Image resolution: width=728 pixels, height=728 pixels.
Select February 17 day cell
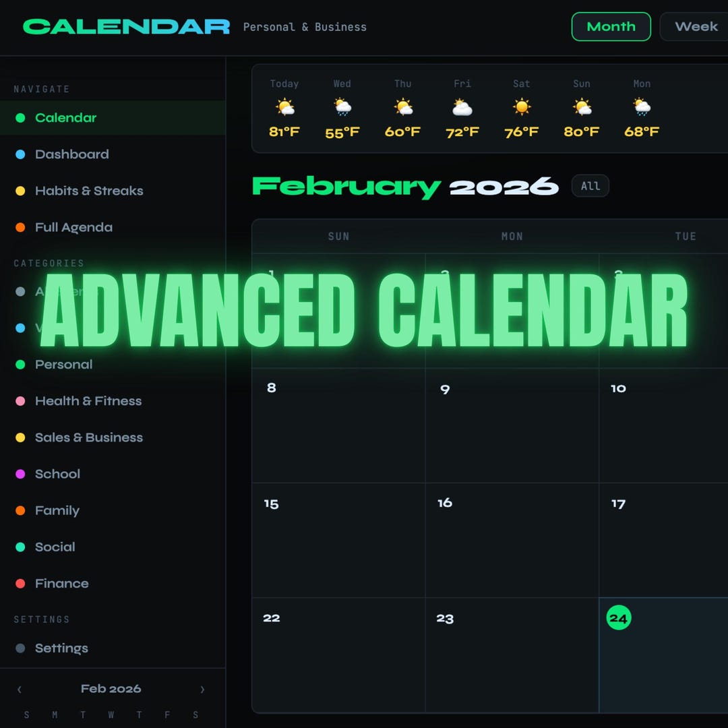tap(664, 540)
